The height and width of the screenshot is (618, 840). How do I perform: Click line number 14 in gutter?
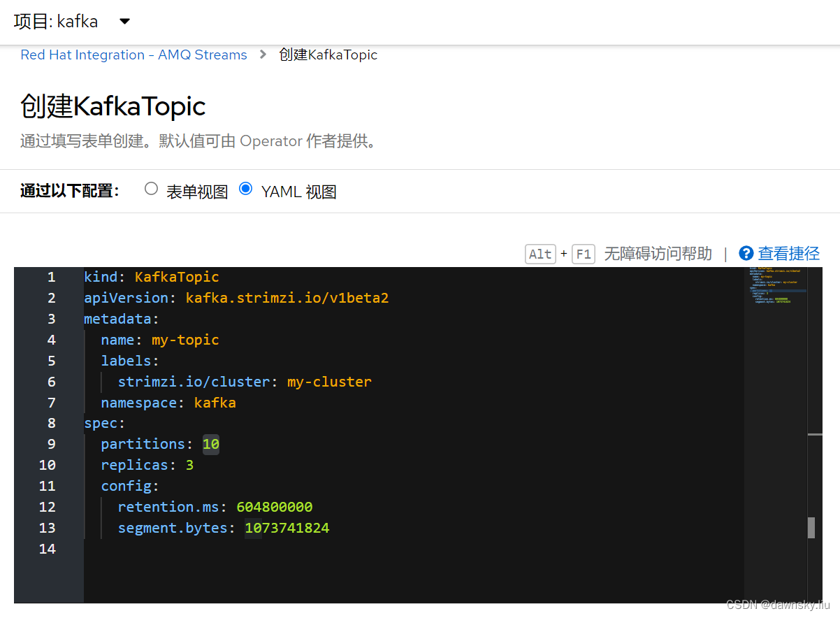pyautogui.click(x=47, y=549)
